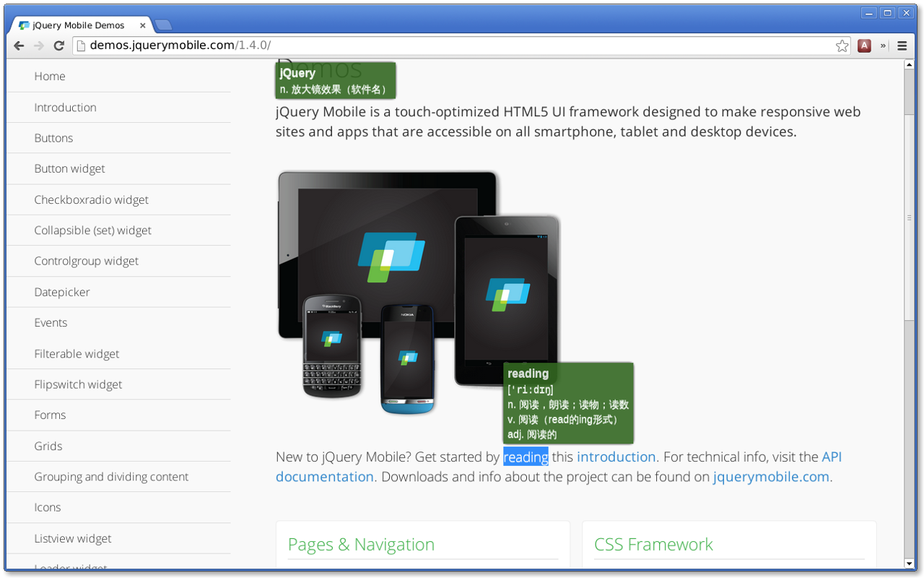Click the page scrollbar down arrow
Screen dimensions: 924x578
tap(910, 564)
